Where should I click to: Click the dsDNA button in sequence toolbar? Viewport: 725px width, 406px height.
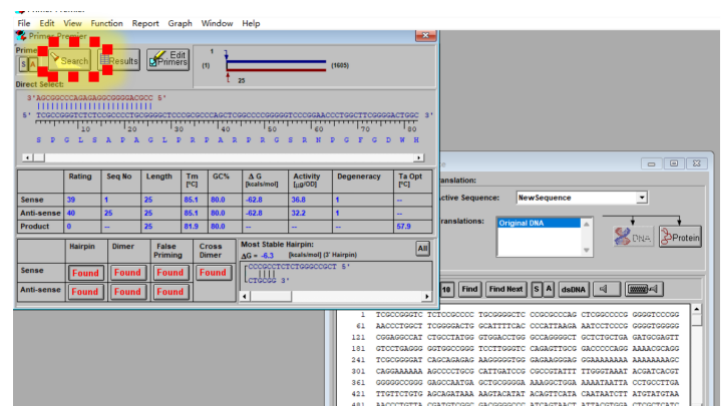tap(573, 289)
